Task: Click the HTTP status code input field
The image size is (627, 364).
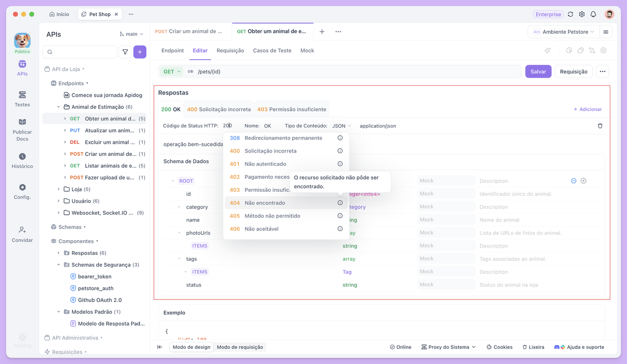Action: [228, 126]
